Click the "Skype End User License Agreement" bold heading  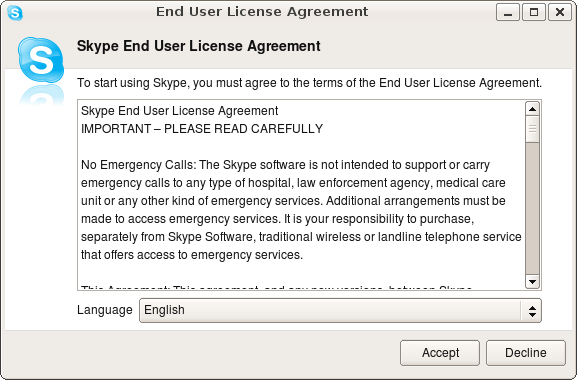(x=199, y=46)
